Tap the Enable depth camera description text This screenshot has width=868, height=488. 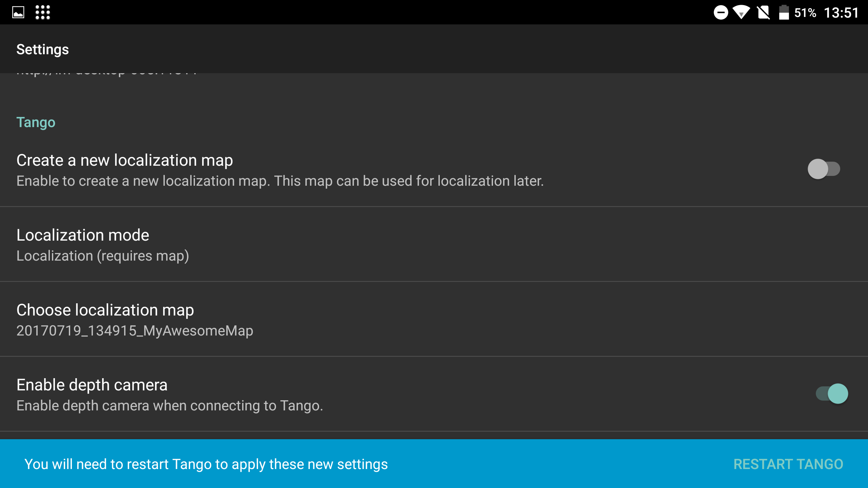click(170, 406)
